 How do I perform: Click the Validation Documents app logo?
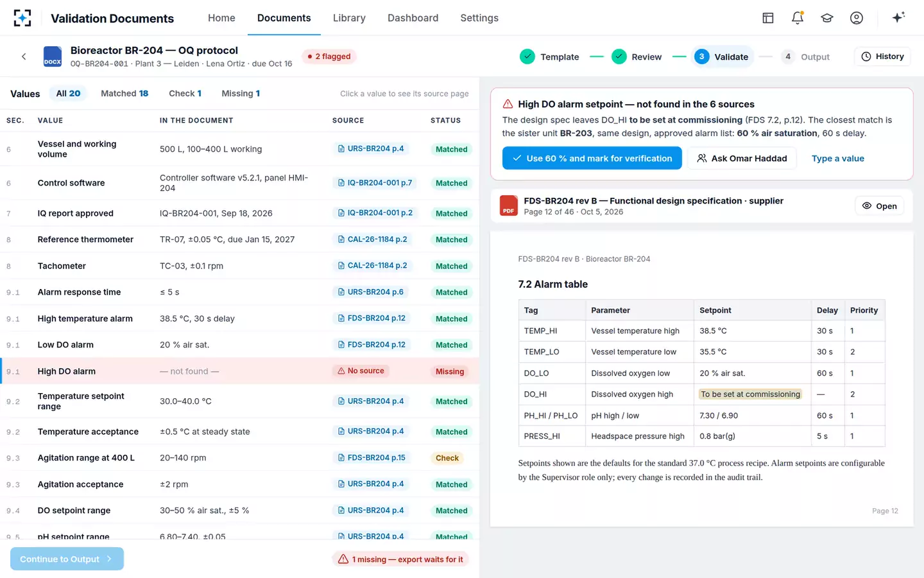coord(22,18)
